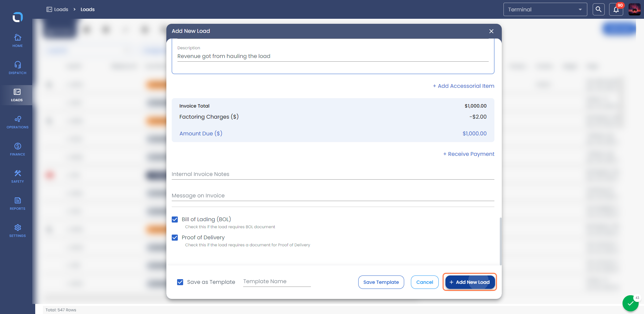Edit the Description text field
Screen dimensions: 644x314
coord(333,56)
